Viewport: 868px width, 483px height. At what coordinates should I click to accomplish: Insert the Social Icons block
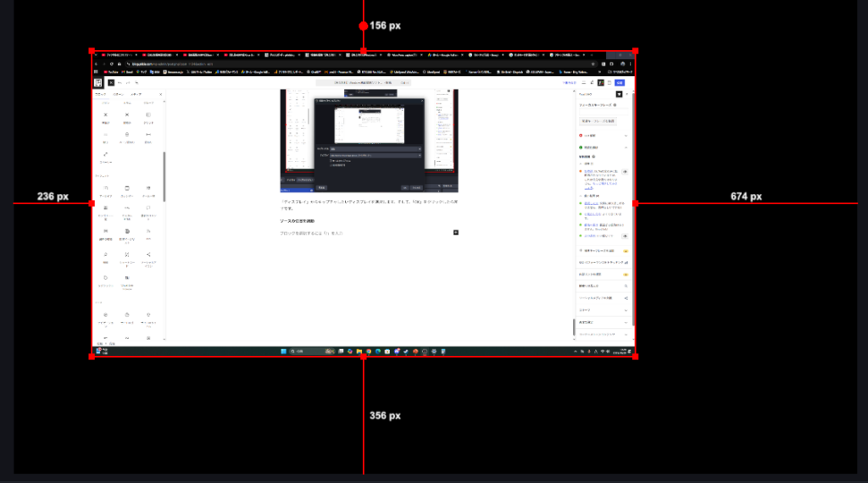coord(148,258)
